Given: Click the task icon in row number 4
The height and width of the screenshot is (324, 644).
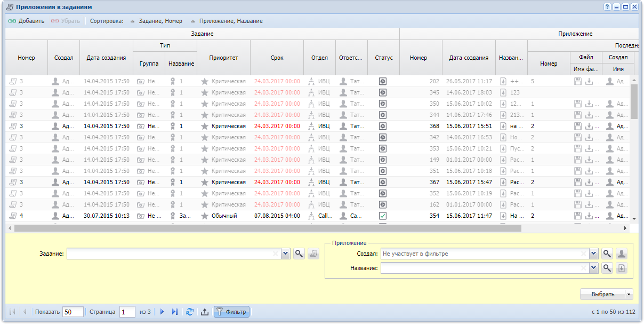Looking at the screenshot, I should pyautogui.click(x=13, y=216).
